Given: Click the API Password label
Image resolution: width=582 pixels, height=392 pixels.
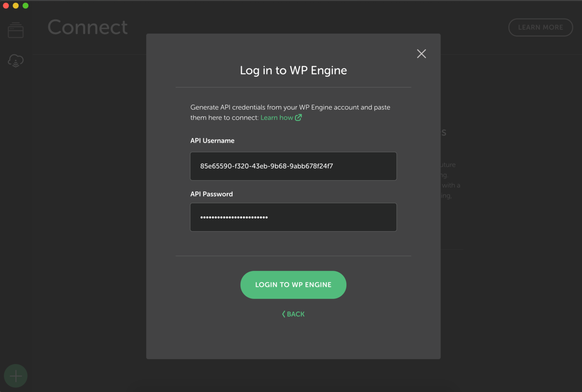Looking at the screenshot, I should (x=211, y=194).
